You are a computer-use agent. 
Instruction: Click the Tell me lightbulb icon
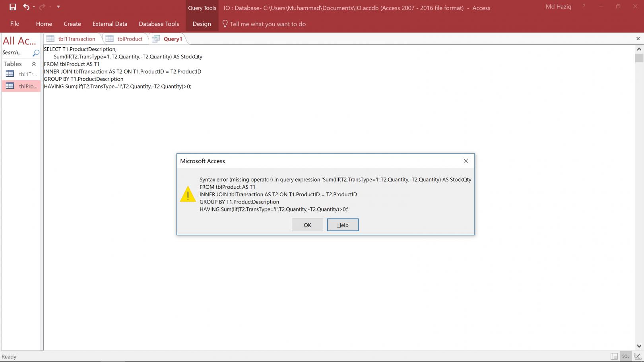pyautogui.click(x=225, y=24)
